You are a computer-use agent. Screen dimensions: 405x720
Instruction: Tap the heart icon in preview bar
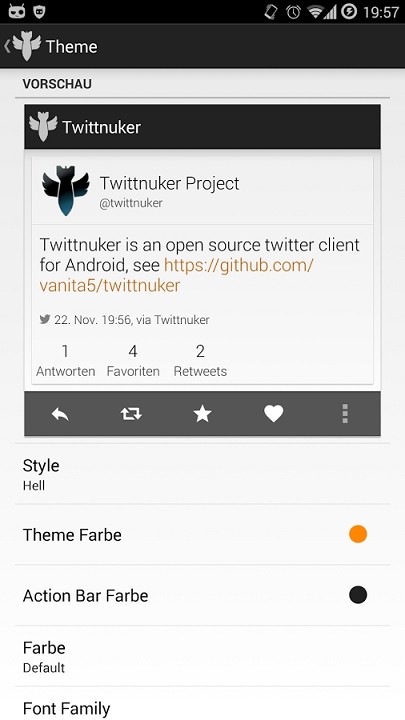click(273, 414)
